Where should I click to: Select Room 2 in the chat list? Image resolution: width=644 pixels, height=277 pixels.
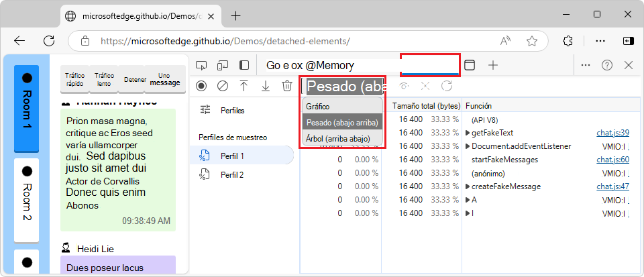coord(27,199)
